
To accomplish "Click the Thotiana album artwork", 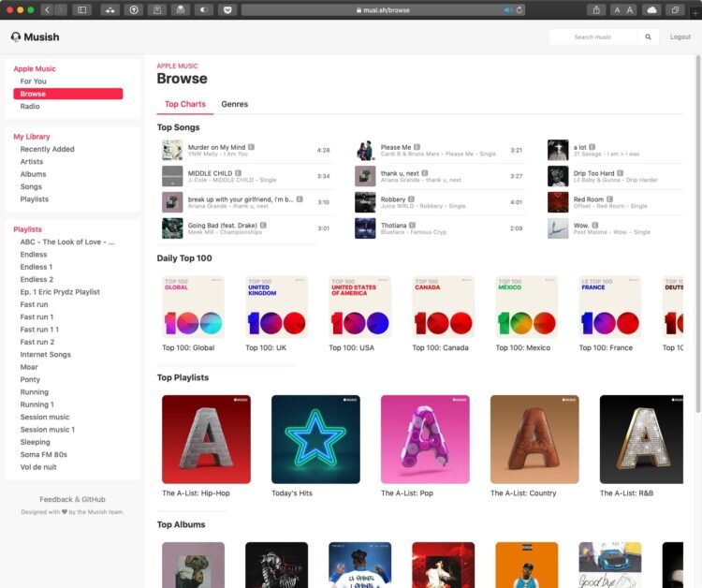I will tap(365, 228).
